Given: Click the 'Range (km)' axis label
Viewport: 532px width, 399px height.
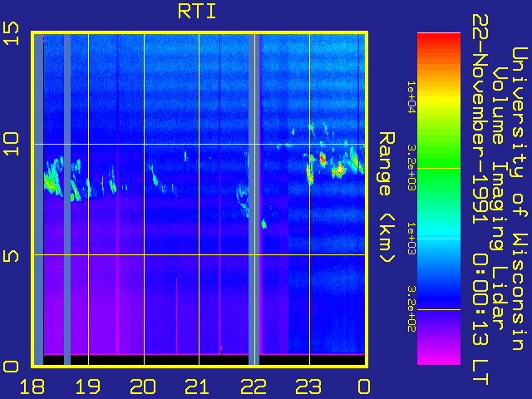Looking at the screenshot, I should pyautogui.click(x=387, y=198).
